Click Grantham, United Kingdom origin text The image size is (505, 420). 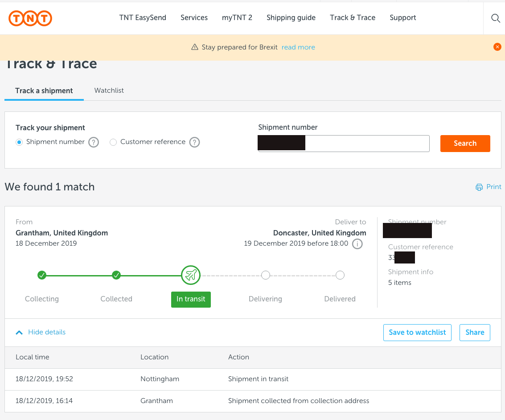(x=62, y=233)
